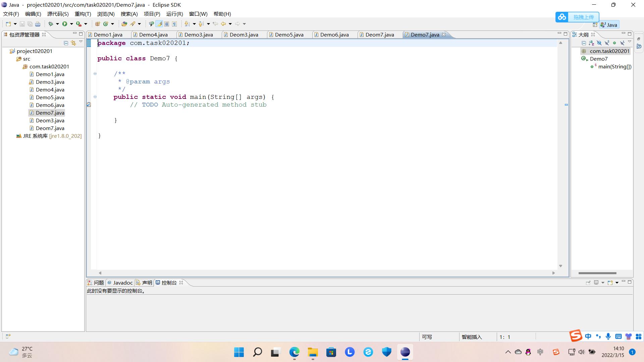Click the Outline panel horizontal scrollbar
This screenshot has height=362, width=644.
click(597, 273)
